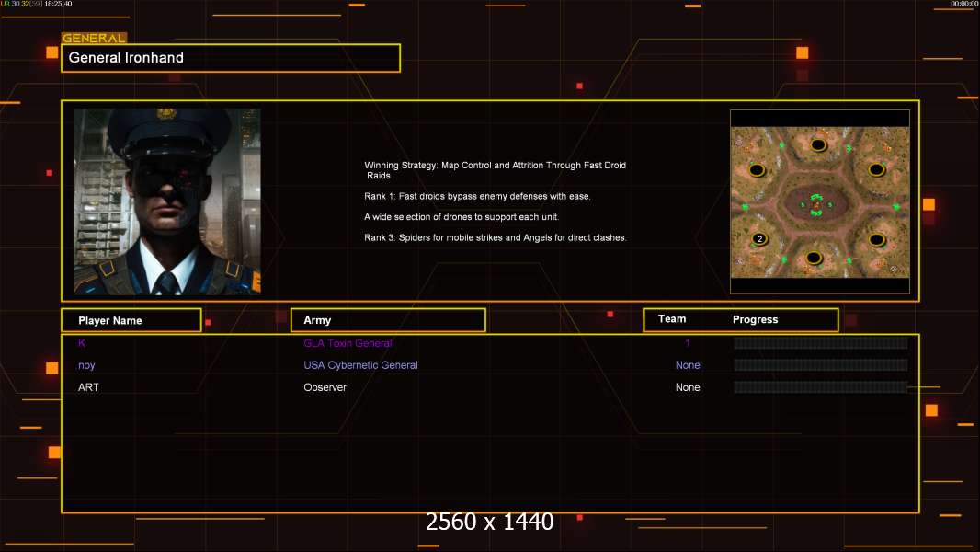Click team None for player ART
Viewport: 980px width, 552px height.
[x=688, y=387]
